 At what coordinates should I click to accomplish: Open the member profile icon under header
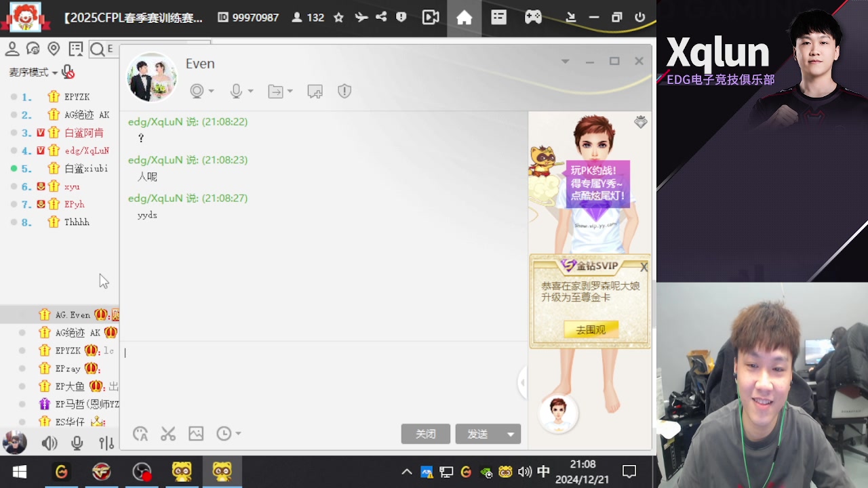pos(12,48)
